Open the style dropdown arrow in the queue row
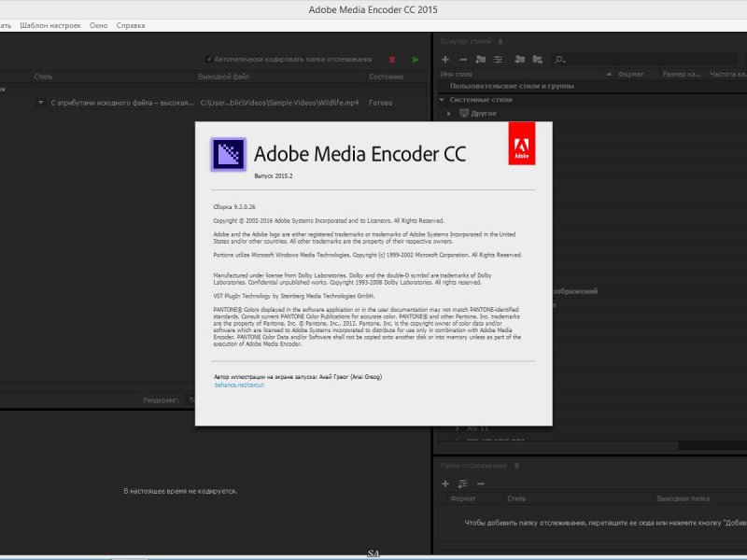This screenshot has width=747, height=560. pos(40,103)
